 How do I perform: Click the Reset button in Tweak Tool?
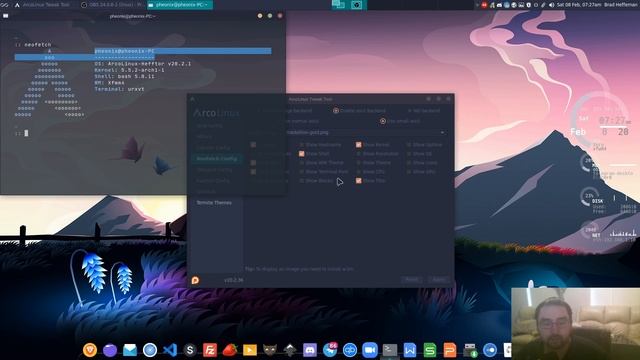tap(411, 280)
